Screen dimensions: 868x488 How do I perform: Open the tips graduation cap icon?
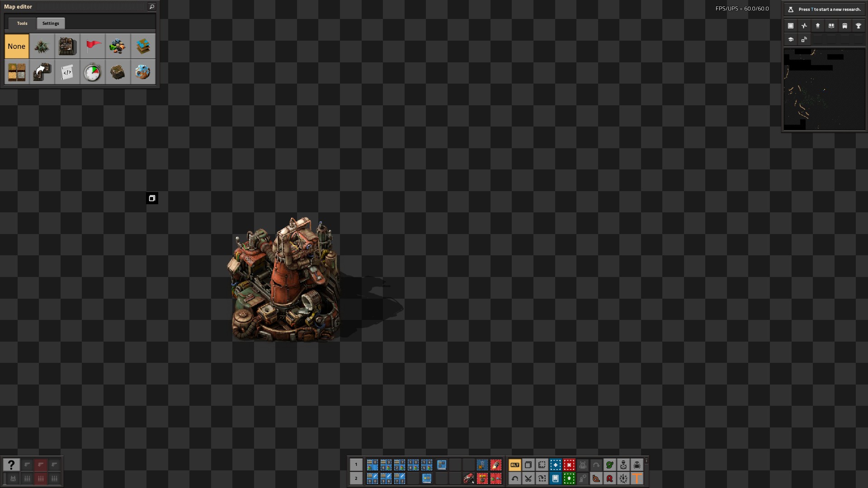791,39
